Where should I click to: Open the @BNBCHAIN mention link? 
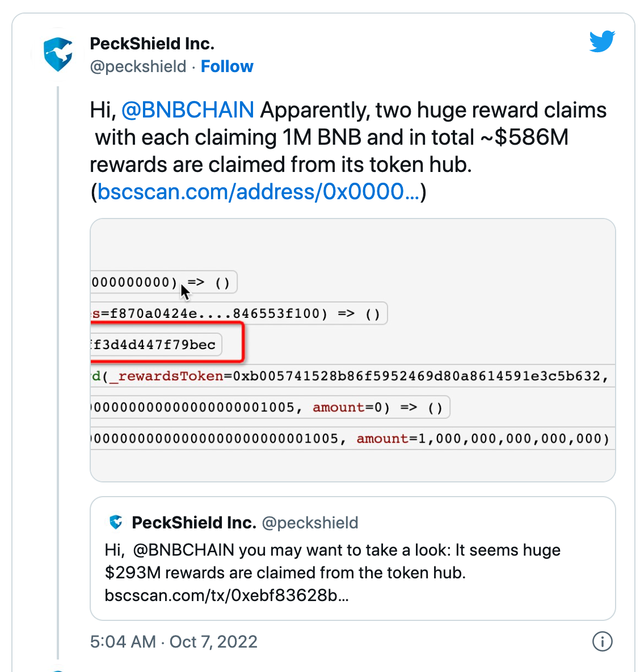click(188, 110)
